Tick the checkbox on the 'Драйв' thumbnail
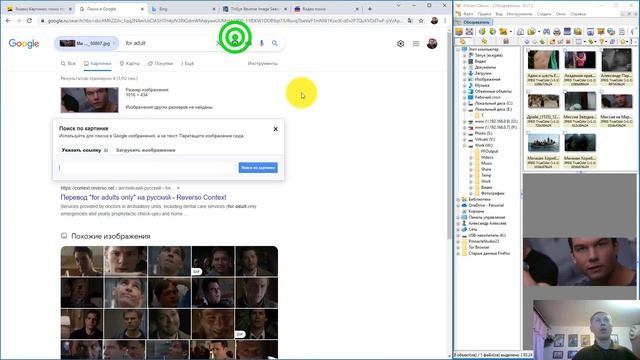 pyautogui.click(x=529, y=92)
